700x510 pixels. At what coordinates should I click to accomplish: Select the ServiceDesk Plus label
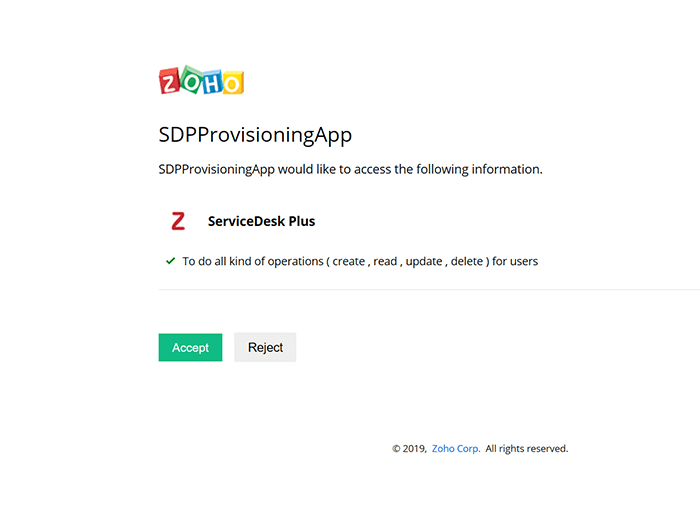tap(261, 221)
